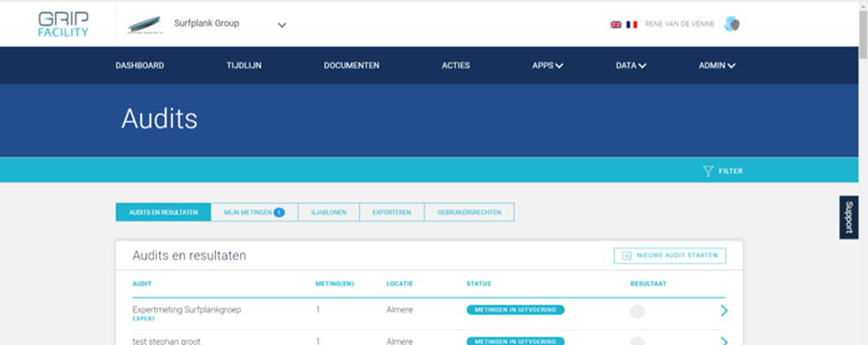Screen dimensions: 868x345
Task: Click Metingen in uitvoering status of Expertmeting
Action: click(x=515, y=309)
